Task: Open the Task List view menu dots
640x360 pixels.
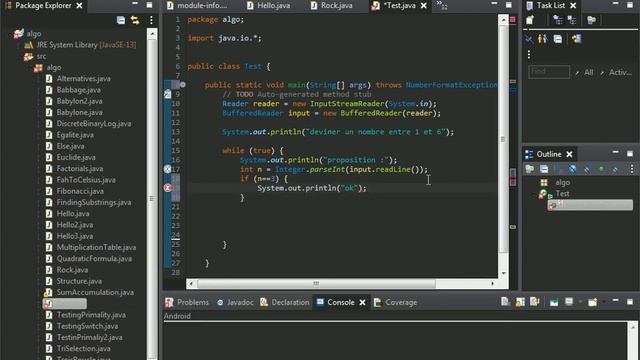Action: pyautogui.click(x=529, y=54)
